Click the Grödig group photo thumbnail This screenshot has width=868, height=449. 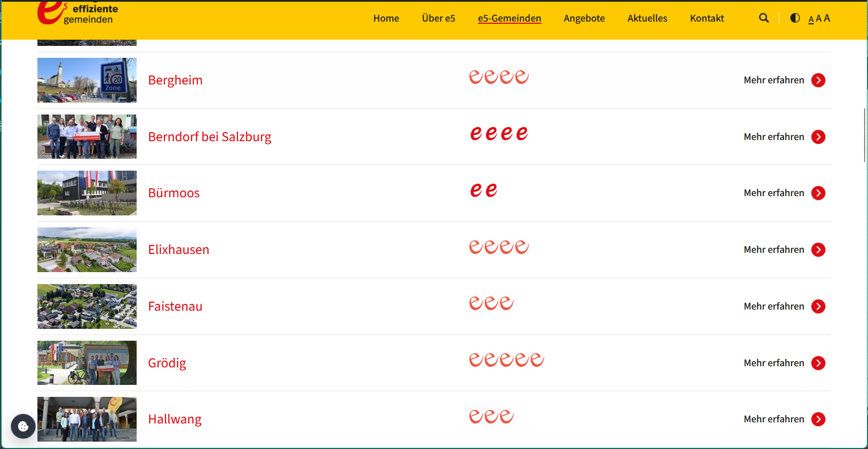(x=87, y=363)
